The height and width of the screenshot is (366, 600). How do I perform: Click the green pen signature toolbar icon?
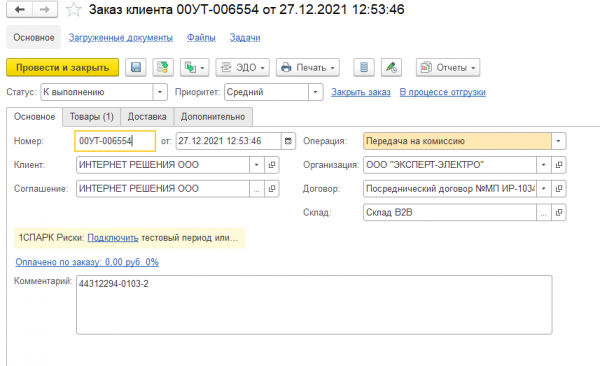tap(391, 67)
